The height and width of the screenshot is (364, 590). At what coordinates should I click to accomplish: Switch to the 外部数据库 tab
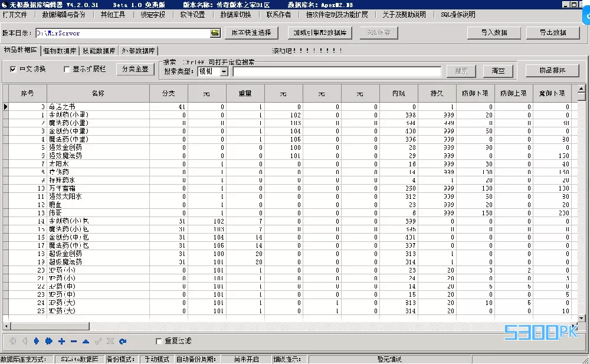(138, 51)
